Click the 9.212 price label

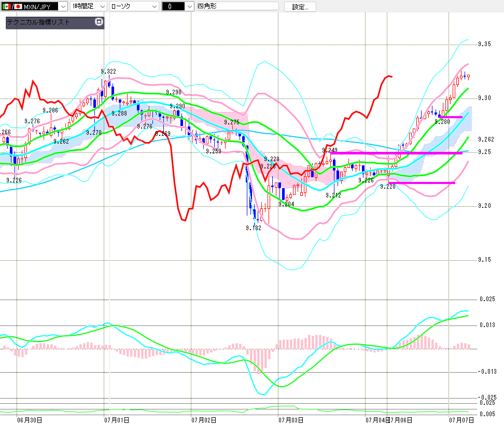pos(333,195)
